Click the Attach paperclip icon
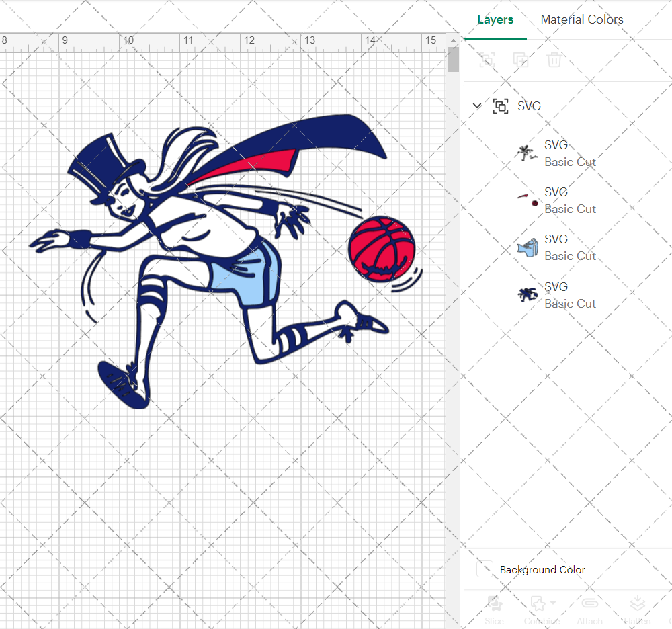This screenshot has height=629, width=672. point(590,603)
